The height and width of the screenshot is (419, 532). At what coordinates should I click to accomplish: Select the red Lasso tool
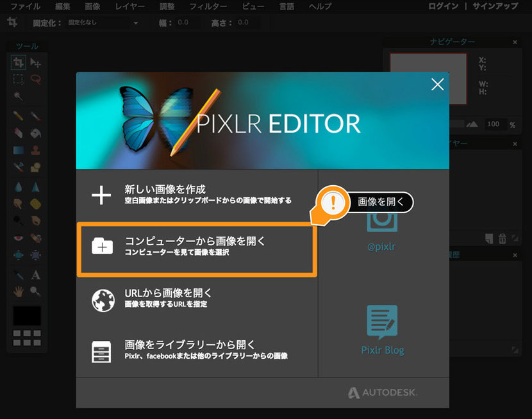click(35, 79)
